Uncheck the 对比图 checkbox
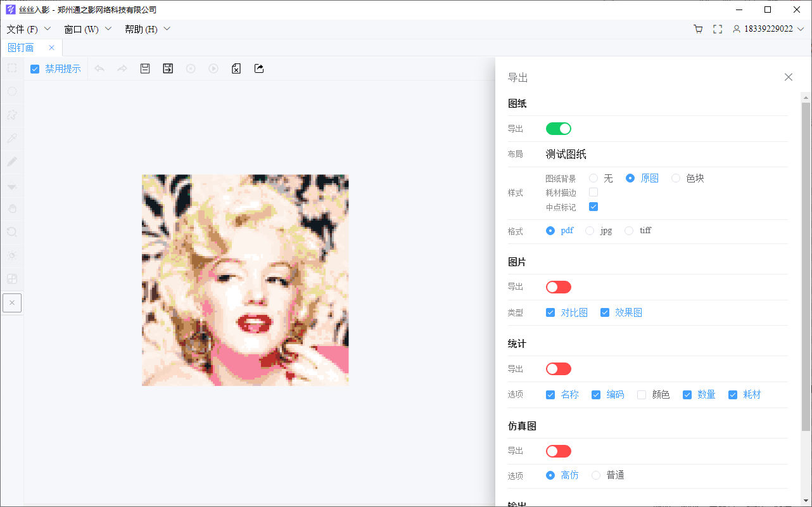The height and width of the screenshot is (507, 812). [550, 312]
